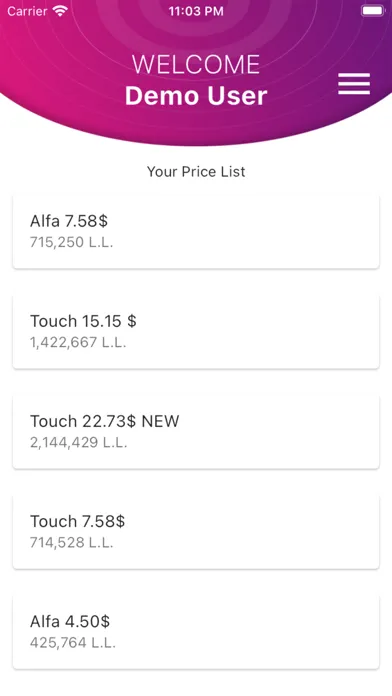This screenshot has width=392, height=696.
Task: Choose the Touch 7.58$ card
Action: (196, 532)
